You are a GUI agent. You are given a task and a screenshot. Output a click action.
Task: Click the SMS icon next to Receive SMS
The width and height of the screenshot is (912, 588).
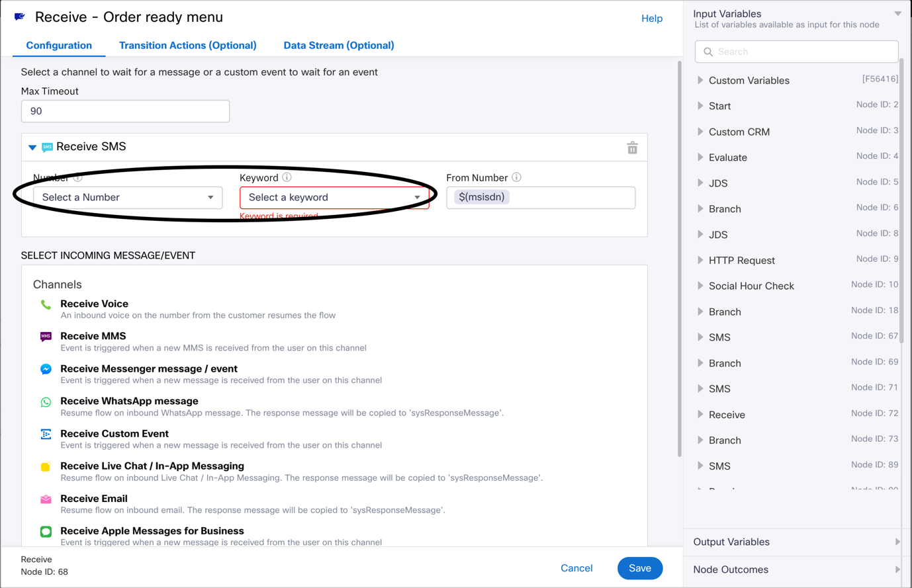point(47,147)
